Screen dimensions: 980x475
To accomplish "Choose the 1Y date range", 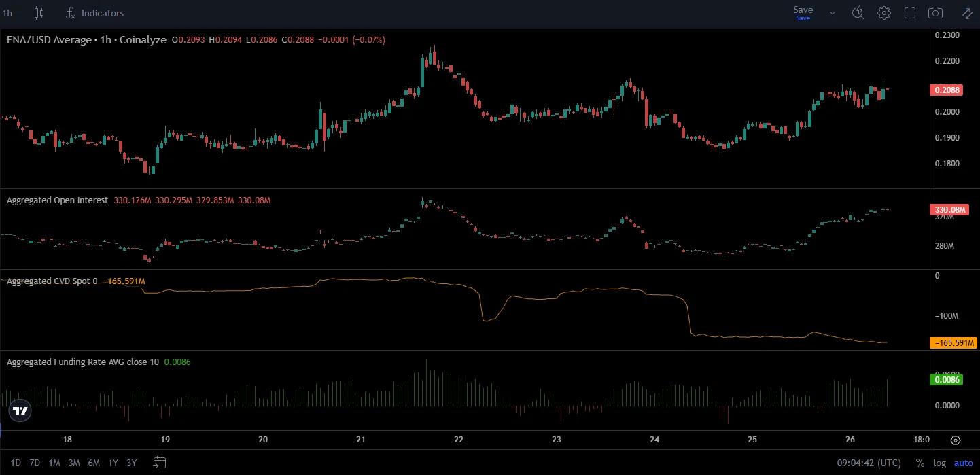I will coord(113,463).
